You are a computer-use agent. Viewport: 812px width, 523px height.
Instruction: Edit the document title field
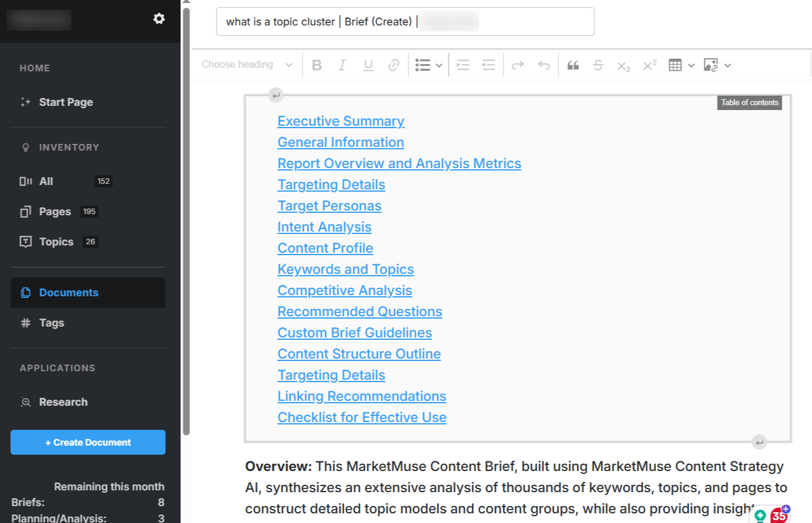pos(405,22)
